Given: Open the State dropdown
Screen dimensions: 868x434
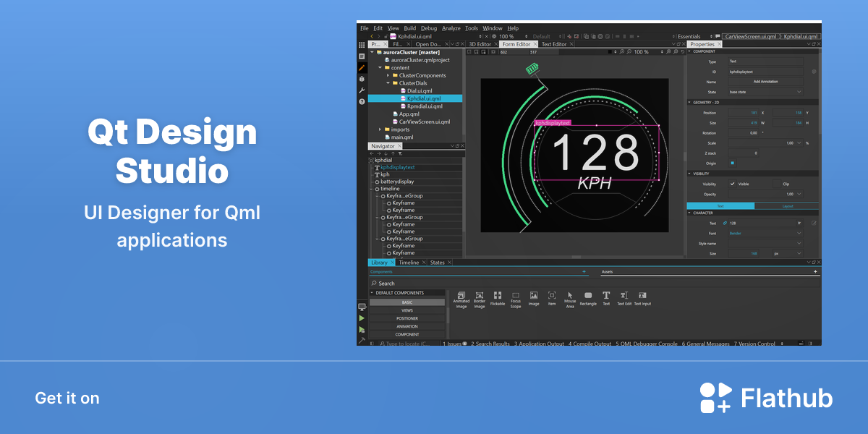Looking at the screenshot, I should pos(765,92).
